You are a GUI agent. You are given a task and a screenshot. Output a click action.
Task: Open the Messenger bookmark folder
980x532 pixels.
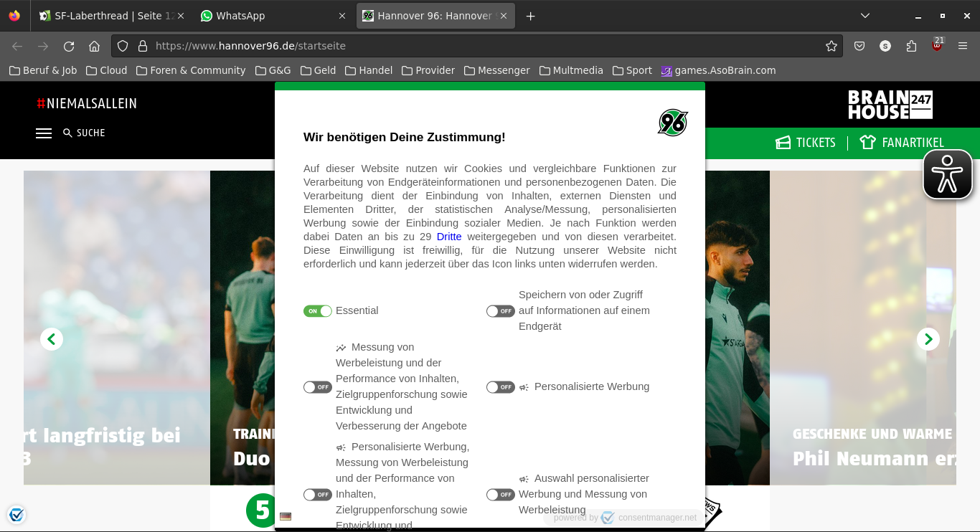[x=496, y=70]
